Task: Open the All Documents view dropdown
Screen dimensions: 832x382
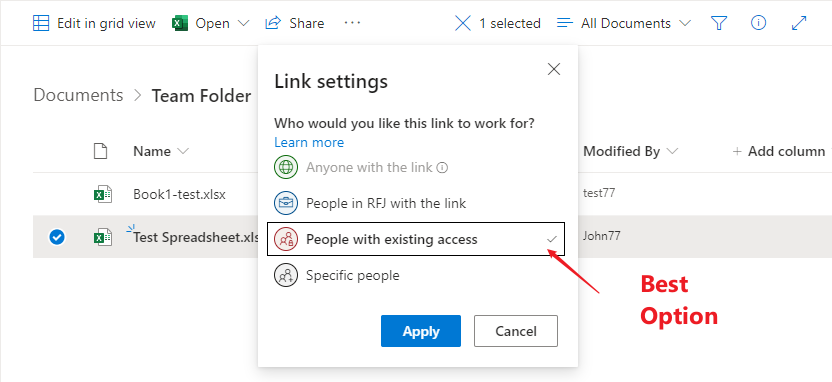Action: (623, 23)
